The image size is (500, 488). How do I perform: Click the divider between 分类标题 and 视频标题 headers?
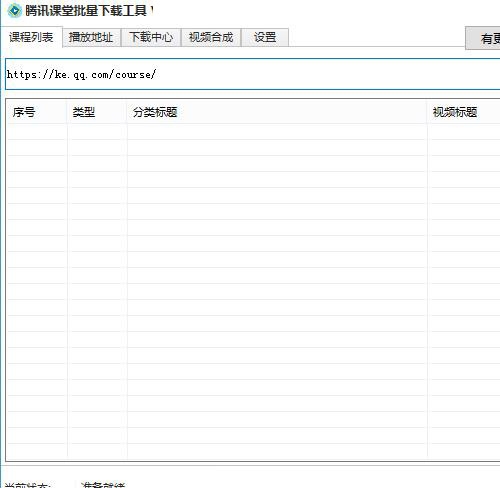(x=427, y=112)
